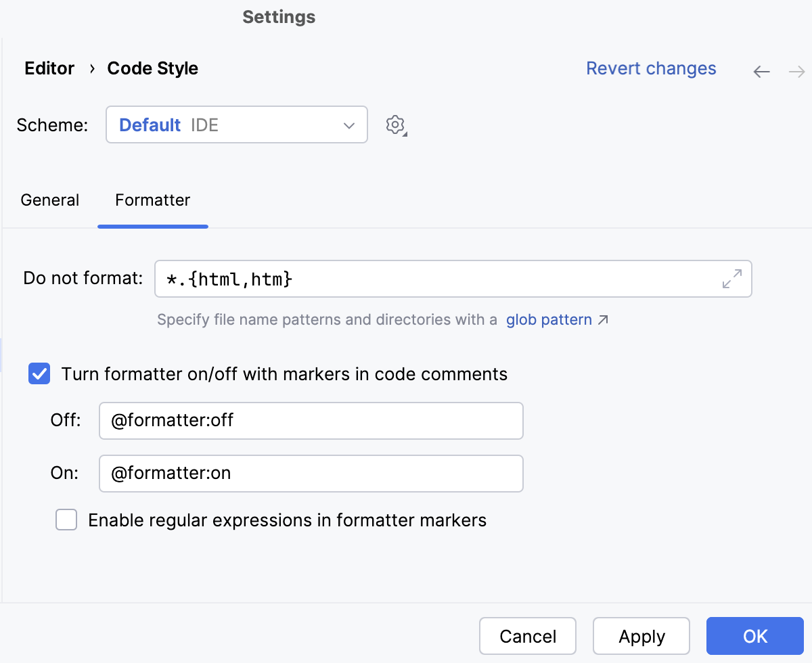Click the dropdown chevron in the Scheme field
Viewport: 812px width, 663px height.
[x=348, y=124]
